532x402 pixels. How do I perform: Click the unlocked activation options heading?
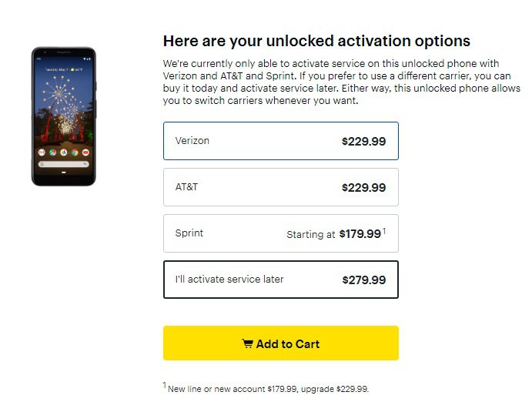click(x=316, y=41)
